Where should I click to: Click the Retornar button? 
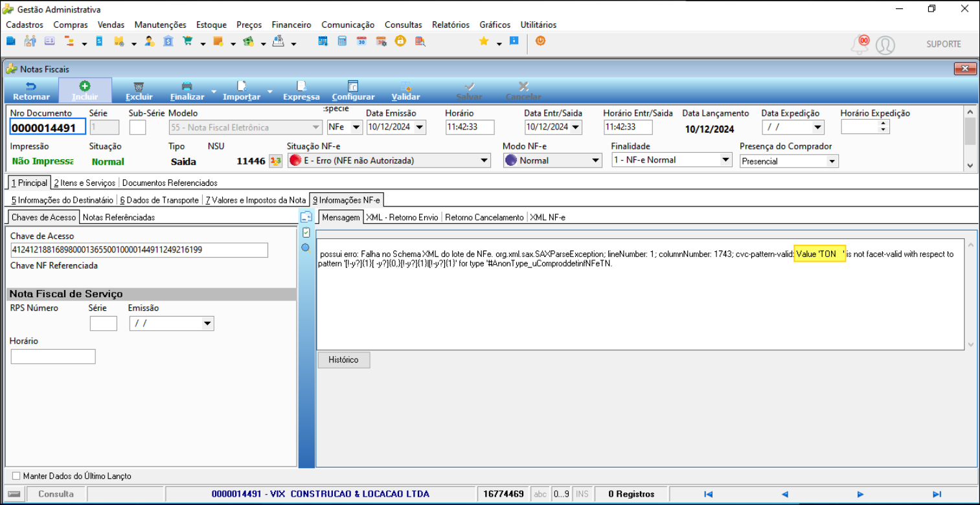point(31,91)
